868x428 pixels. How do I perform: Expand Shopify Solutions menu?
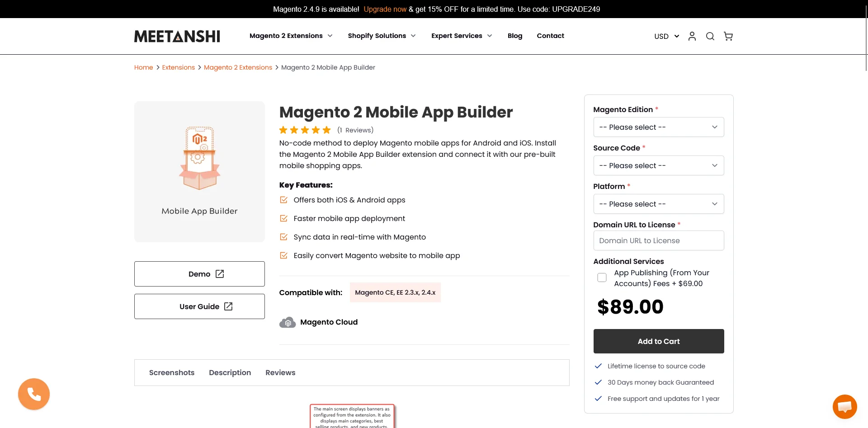click(382, 36)
